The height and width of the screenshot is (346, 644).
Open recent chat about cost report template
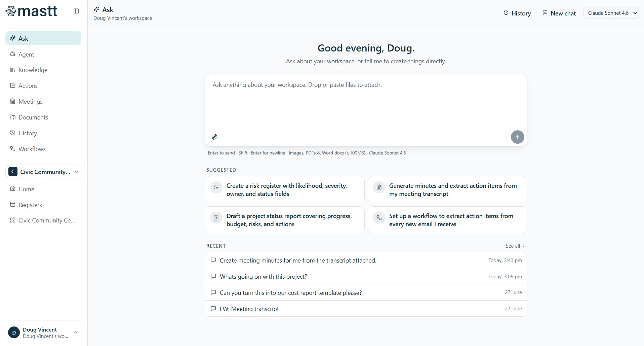pyautogui.click(x=366, y=292)
